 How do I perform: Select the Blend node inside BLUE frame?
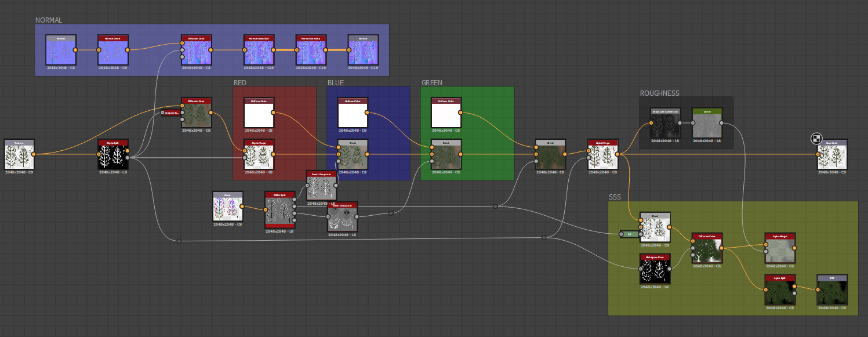coord(353,155)
